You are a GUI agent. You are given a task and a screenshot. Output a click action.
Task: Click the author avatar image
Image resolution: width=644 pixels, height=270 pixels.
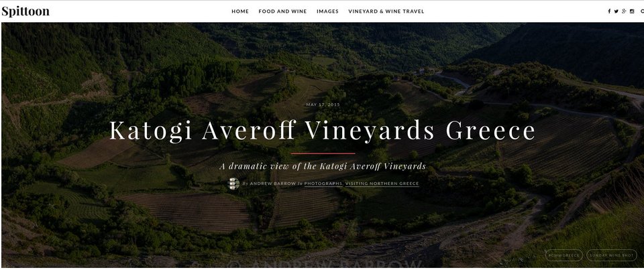233,184
